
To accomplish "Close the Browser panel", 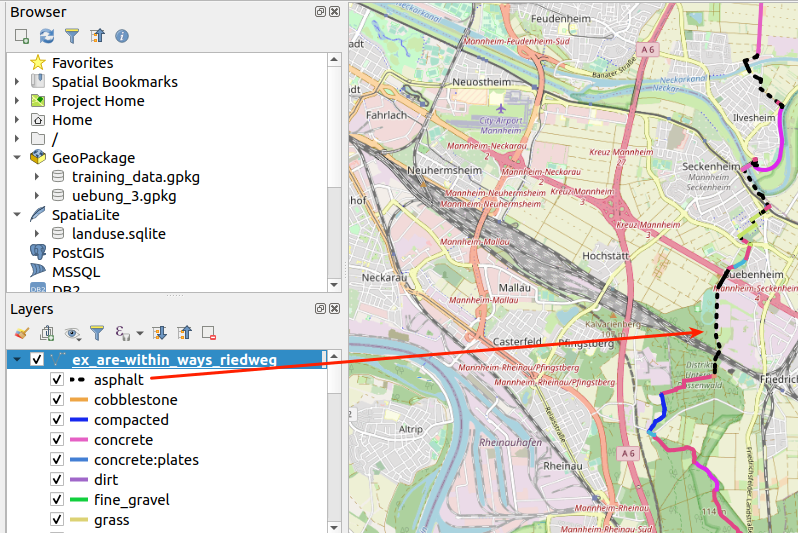I will coord(334,12).
